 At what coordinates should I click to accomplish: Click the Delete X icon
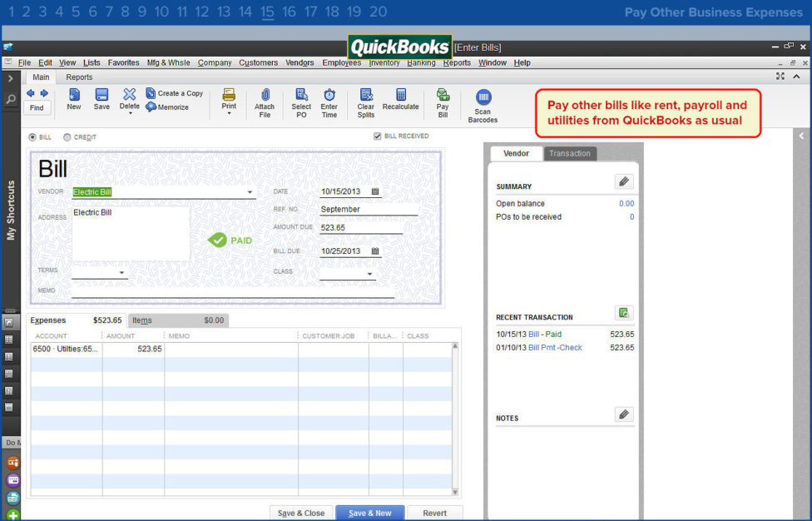coord(130,94)
